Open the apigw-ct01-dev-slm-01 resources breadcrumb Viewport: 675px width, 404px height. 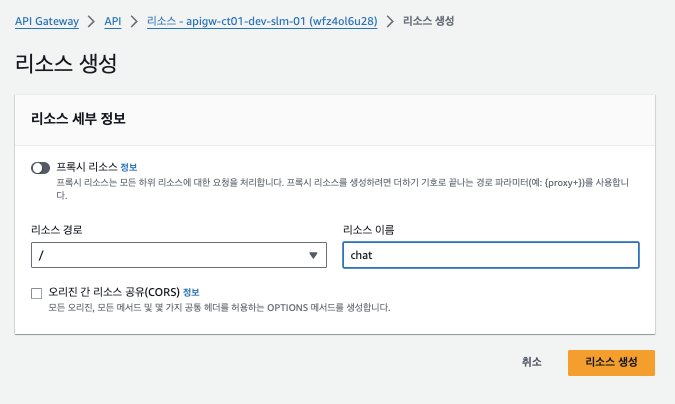point(262,21)
